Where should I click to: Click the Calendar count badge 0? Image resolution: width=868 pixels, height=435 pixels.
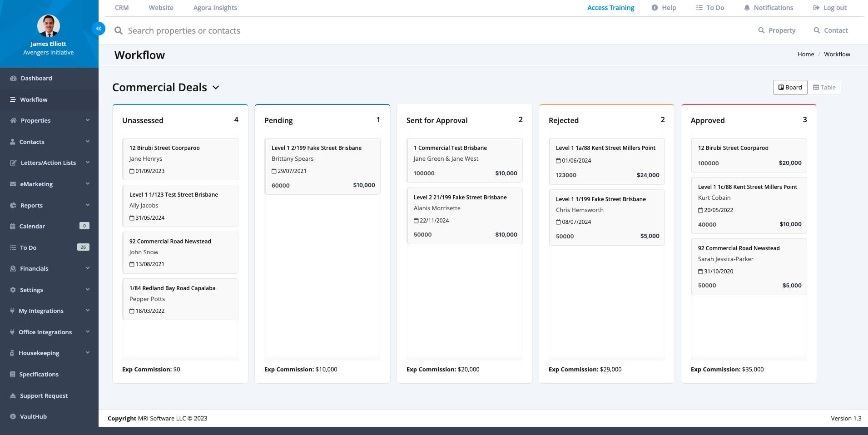click(x=84, y=226)
